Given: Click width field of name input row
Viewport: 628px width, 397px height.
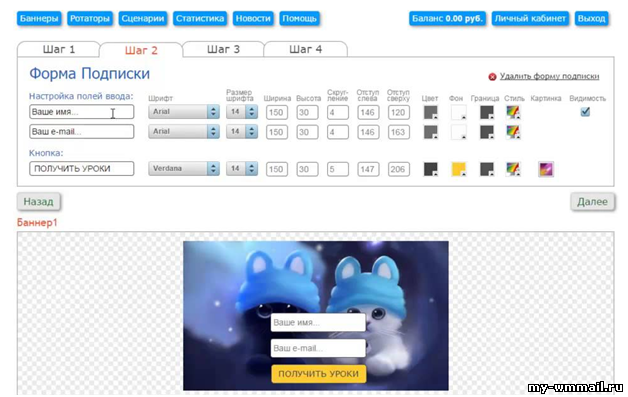Looking at the screenshot, I should [277, 112].
